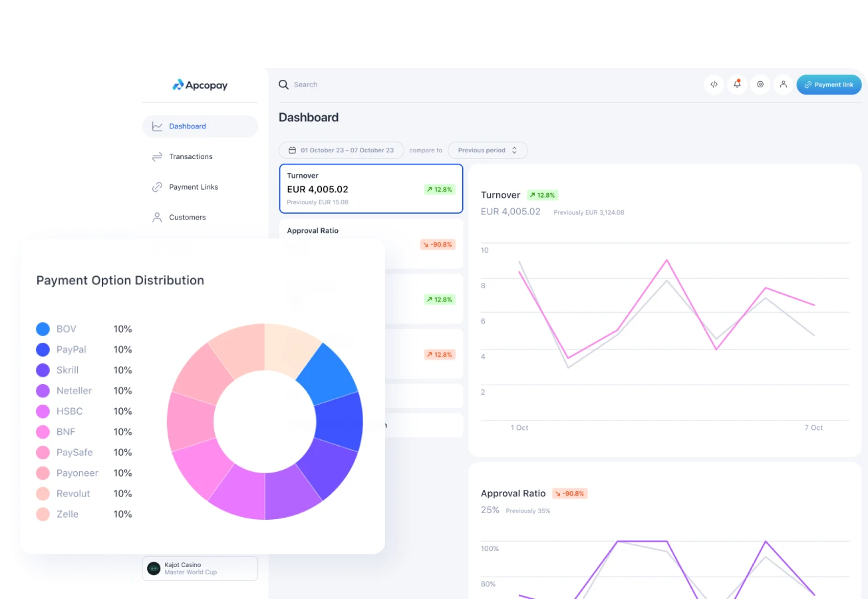Click the Zelle legend color dot

[43, 514]
